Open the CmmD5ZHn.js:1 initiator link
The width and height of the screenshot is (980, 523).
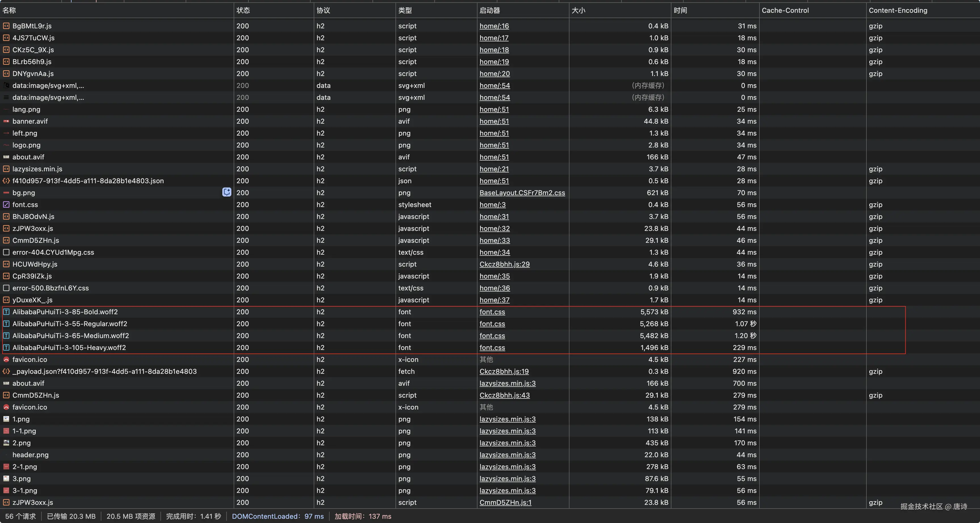[x=505, y=503]
